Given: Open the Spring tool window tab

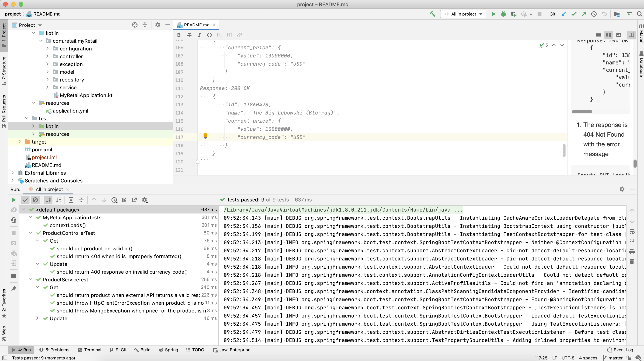Looking at the screenshot, I should [x=169, y=350].
